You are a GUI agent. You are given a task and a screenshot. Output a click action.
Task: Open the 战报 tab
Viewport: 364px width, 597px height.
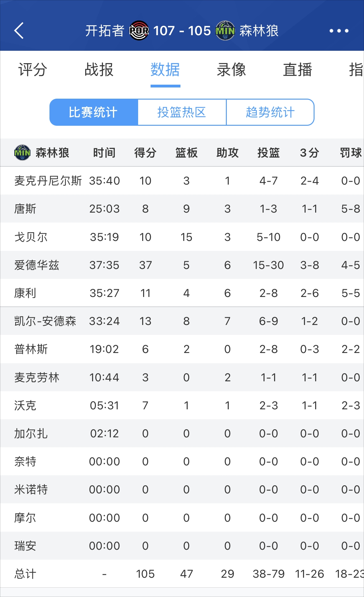point(99,69)
